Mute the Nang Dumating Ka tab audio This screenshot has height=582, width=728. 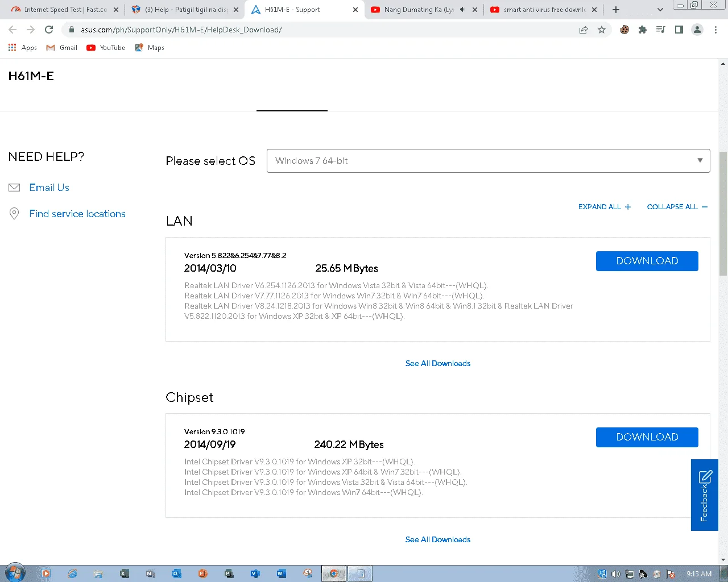462,10
